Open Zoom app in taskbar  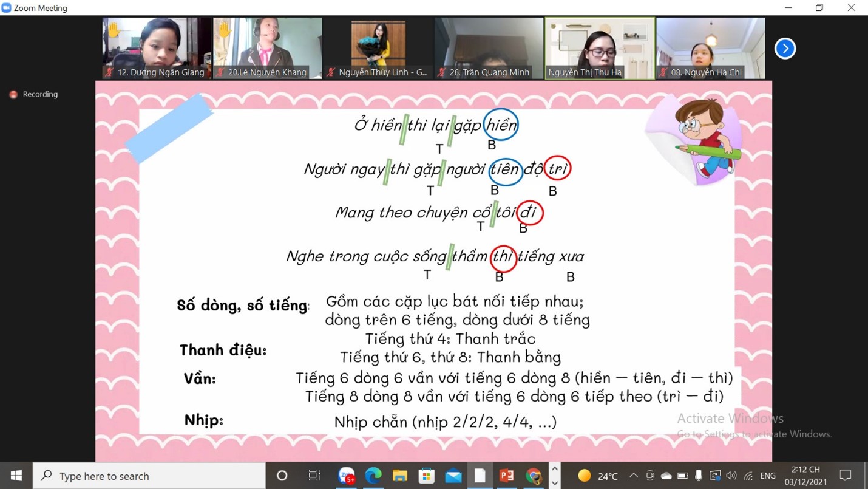347,476
